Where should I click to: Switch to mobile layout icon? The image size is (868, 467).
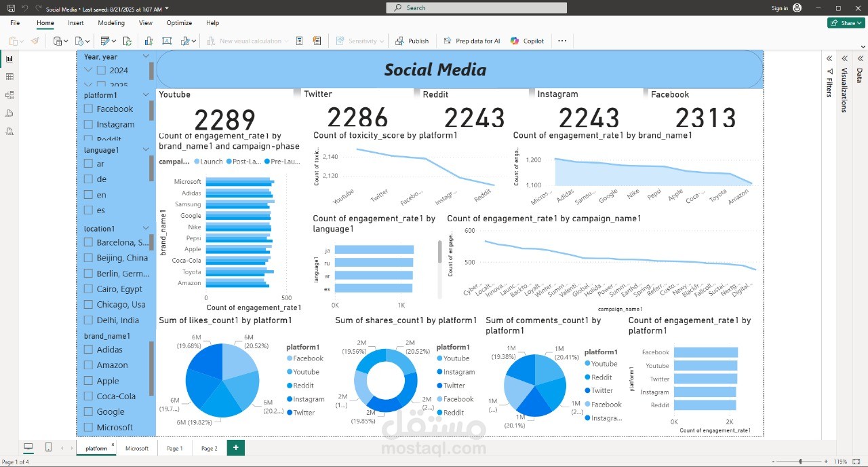(x=48, y=447)
